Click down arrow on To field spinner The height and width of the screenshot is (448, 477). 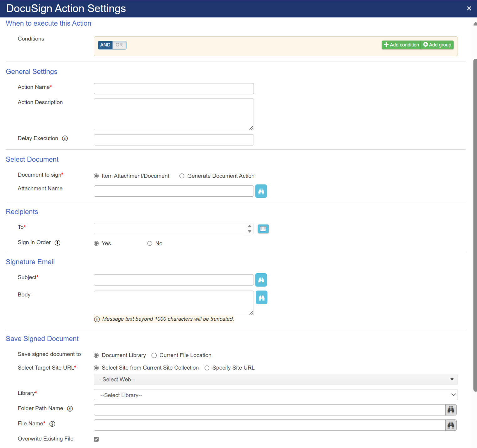click(x=249, y=232)
